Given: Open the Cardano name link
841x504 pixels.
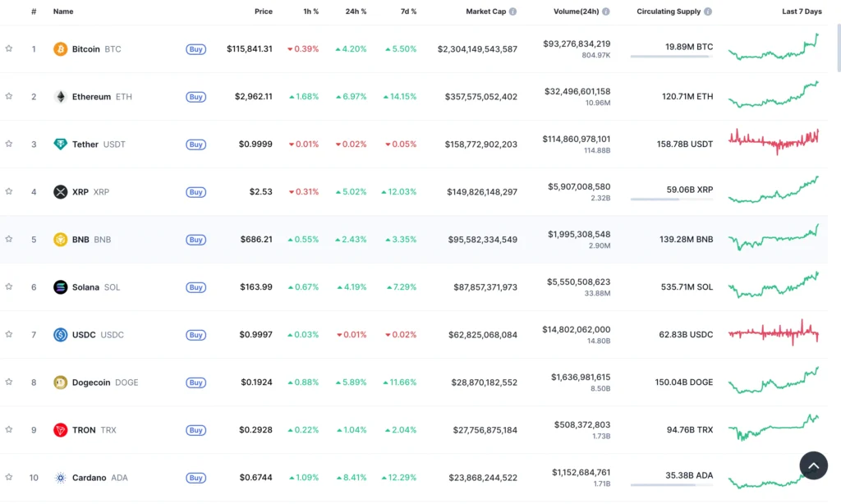Looking at the screenshot, I should (89, 478).
